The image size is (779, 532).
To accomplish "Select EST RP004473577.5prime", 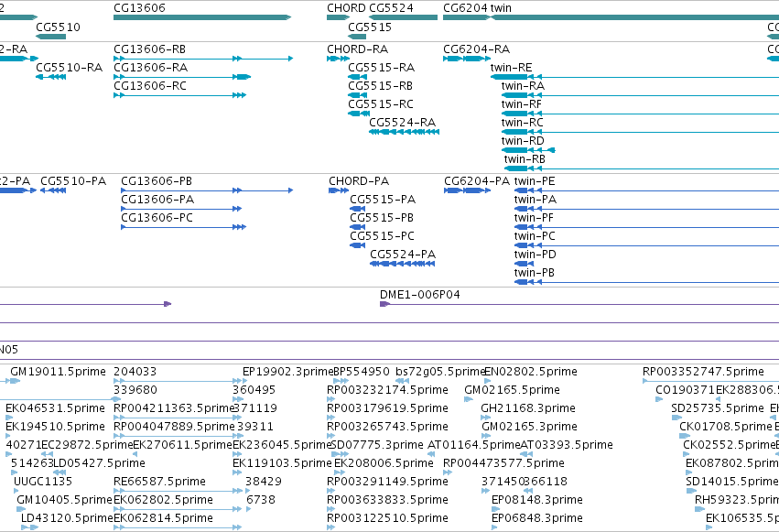I will [x=503, y=463].
